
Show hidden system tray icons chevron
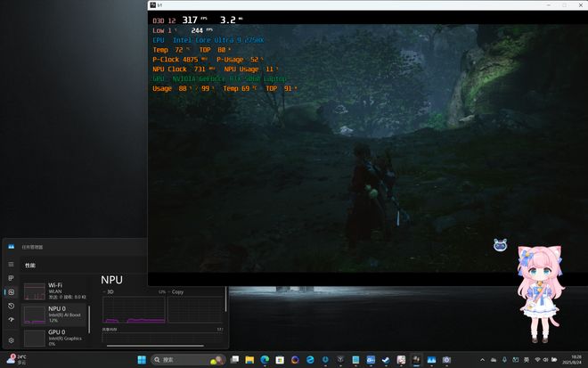coord(483,360)
